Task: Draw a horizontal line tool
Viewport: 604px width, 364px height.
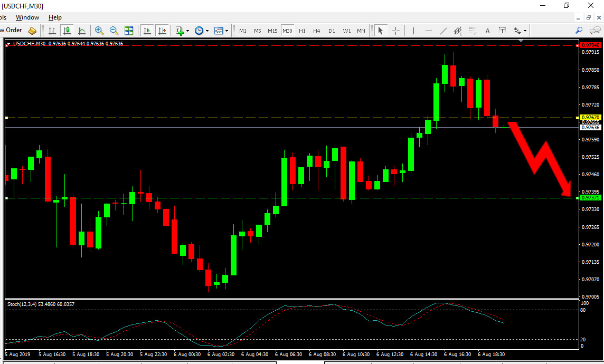Action: point(428,31)
